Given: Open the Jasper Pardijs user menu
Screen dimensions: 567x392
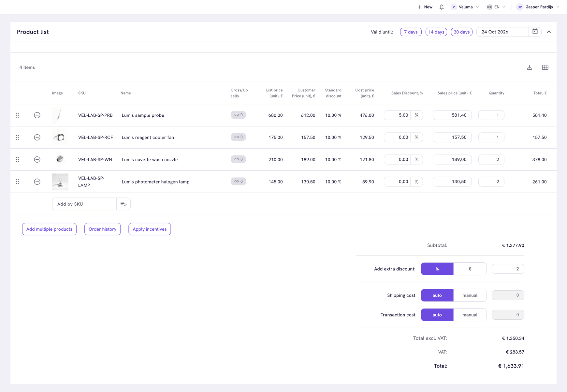Looking at the screenshot, I should 538,7.
